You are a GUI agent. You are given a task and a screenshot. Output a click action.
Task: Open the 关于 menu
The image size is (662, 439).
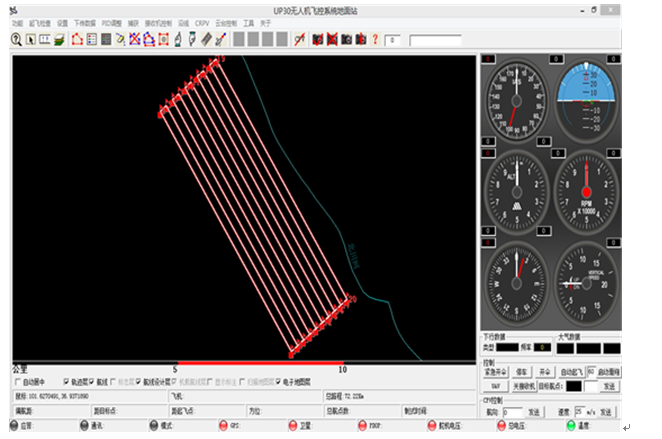pyautogui.click(x=265, y=23)
